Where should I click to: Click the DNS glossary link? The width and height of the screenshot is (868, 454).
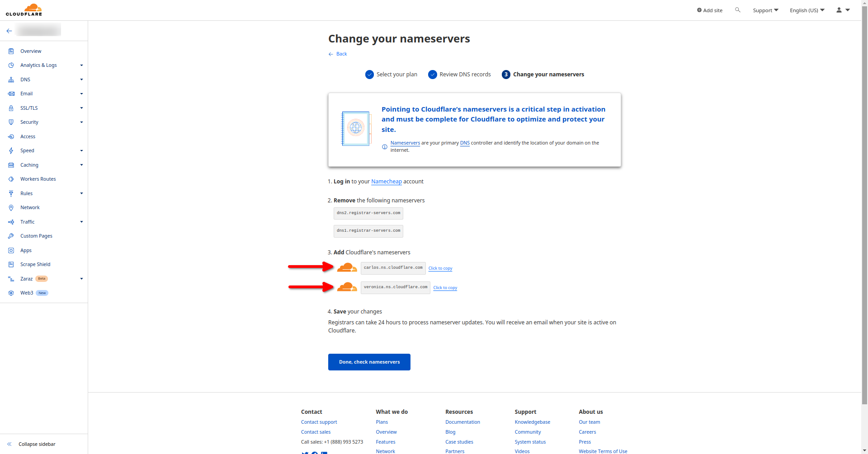click(x=465, y=143)
